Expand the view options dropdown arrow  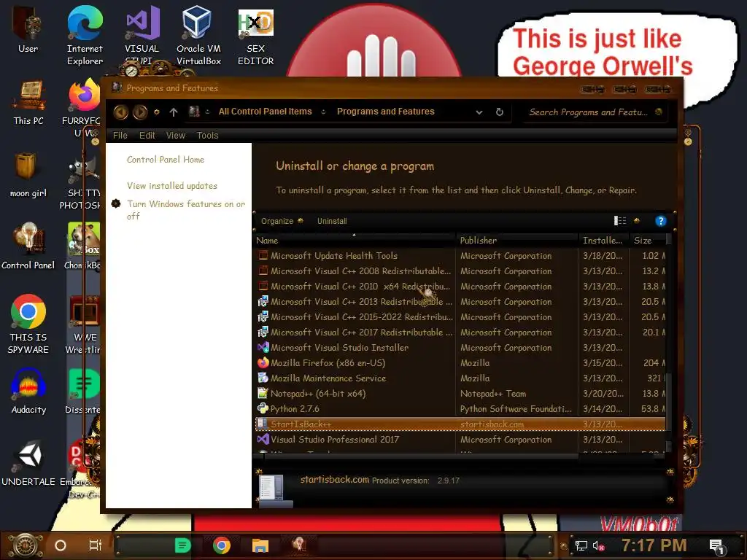tap(636, 221)
